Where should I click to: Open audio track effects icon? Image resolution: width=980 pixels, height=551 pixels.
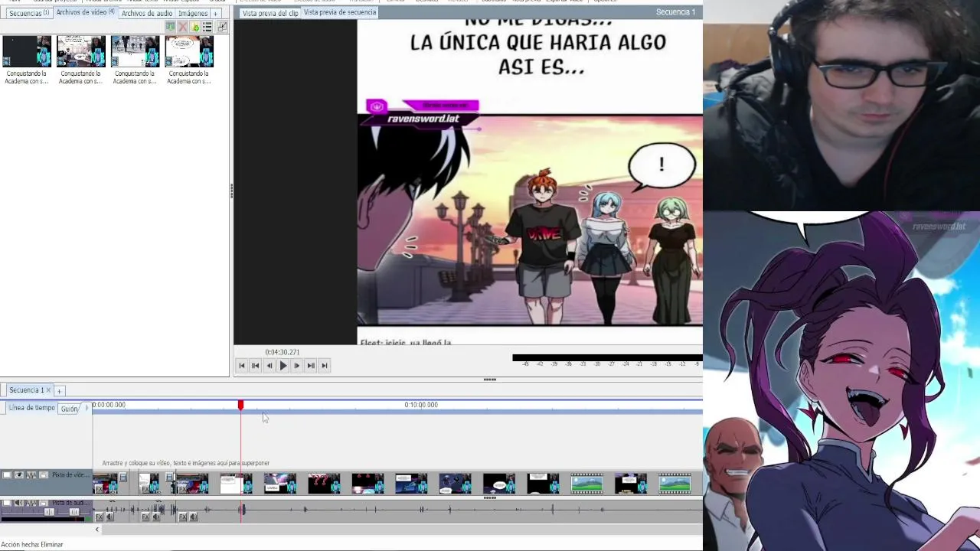coord(31,503)
